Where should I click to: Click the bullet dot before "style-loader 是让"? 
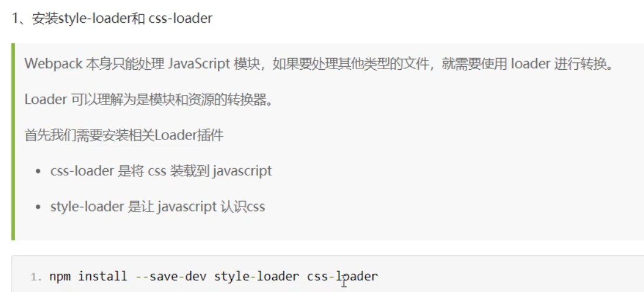(38, 208)
